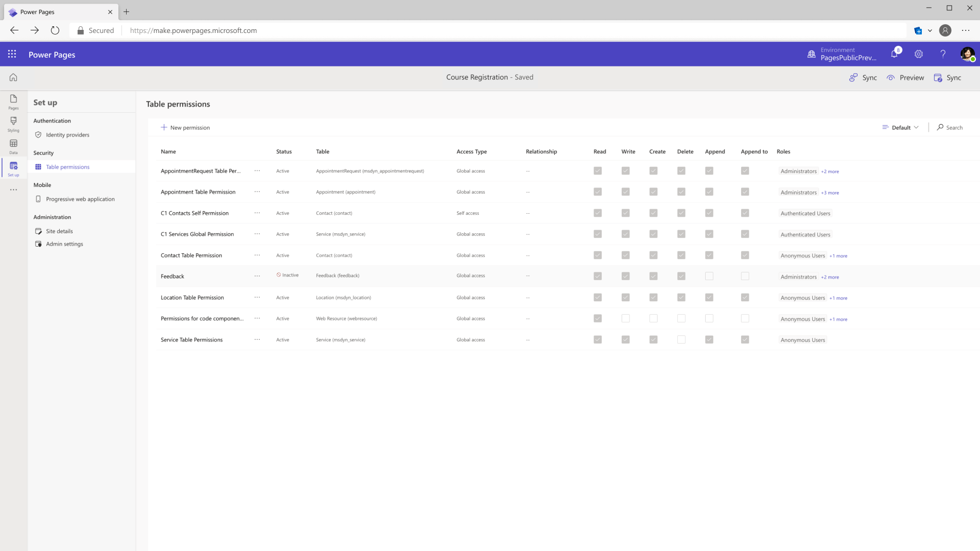Open the Data workspace

click(13, 146)
